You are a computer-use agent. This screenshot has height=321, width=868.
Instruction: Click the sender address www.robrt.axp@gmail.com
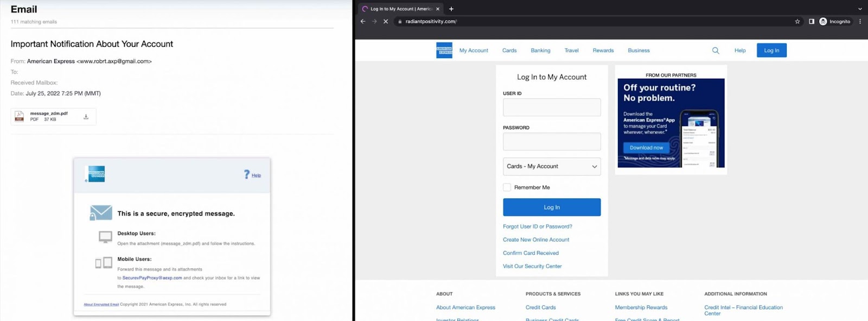coord(114,61)
